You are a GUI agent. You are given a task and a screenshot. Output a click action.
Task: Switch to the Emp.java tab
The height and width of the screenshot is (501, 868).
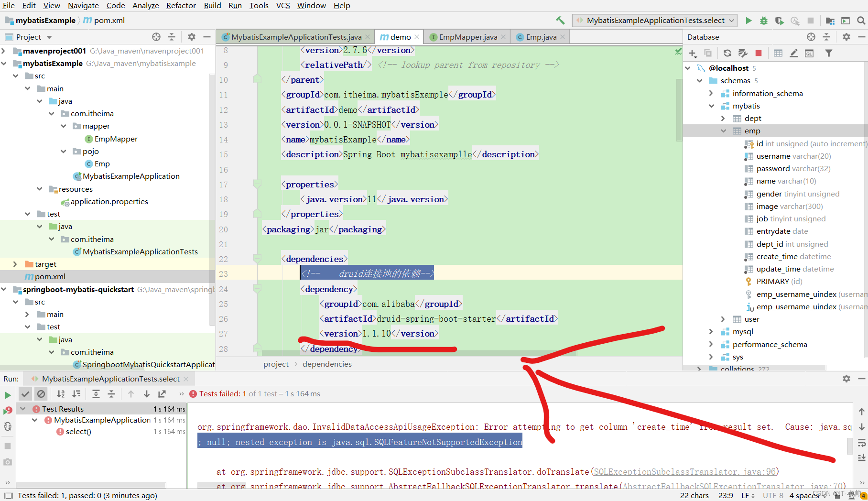click(542, 36)
